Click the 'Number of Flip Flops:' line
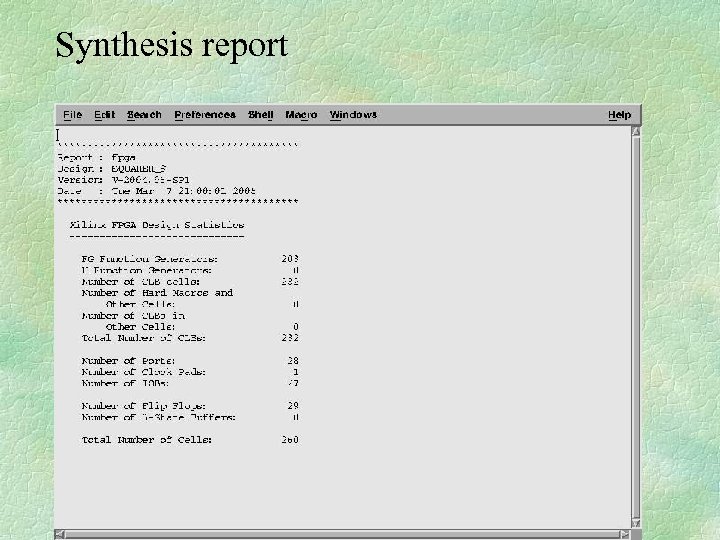This screenshot has width=720, height=540. (190, 406)
